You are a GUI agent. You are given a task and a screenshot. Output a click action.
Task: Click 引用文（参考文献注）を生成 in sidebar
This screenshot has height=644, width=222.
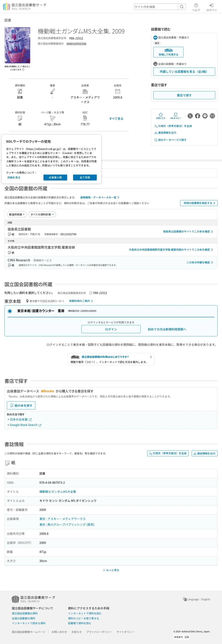[173, 126]
